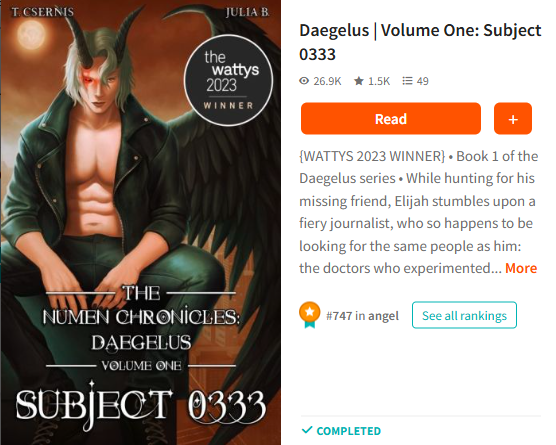Click T. Csernis author name on cover
This screenshot has width=556, height=445.
(x=43, y=12)
